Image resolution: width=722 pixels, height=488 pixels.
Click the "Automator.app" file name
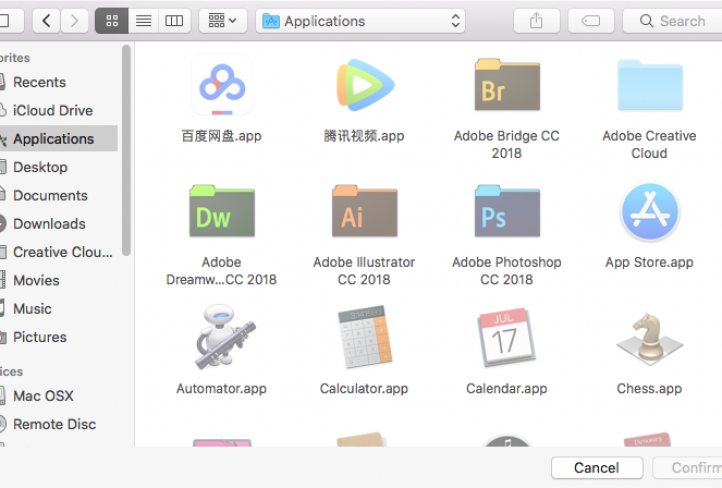tap(221, 389)
